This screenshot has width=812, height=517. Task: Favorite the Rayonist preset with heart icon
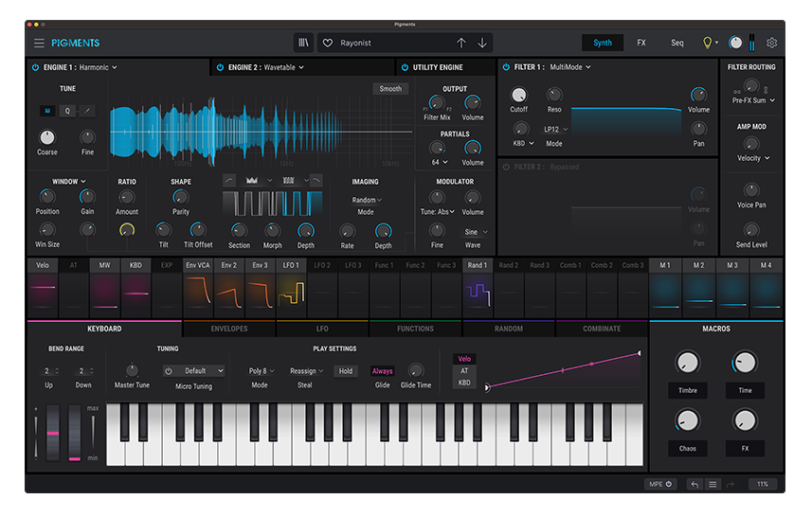(x=328, y=43)
